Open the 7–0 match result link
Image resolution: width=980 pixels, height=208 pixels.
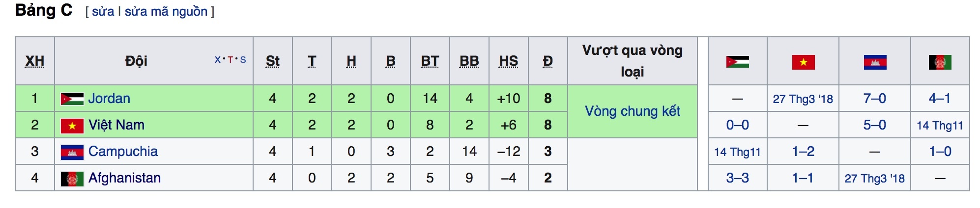875,99
